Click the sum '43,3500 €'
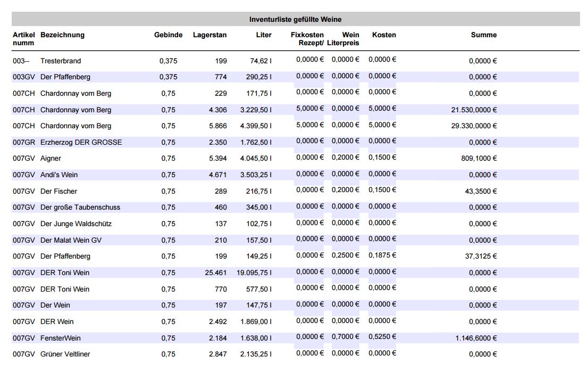The width and height of the screenshot is (588, 365). click(x=481, y=192)
